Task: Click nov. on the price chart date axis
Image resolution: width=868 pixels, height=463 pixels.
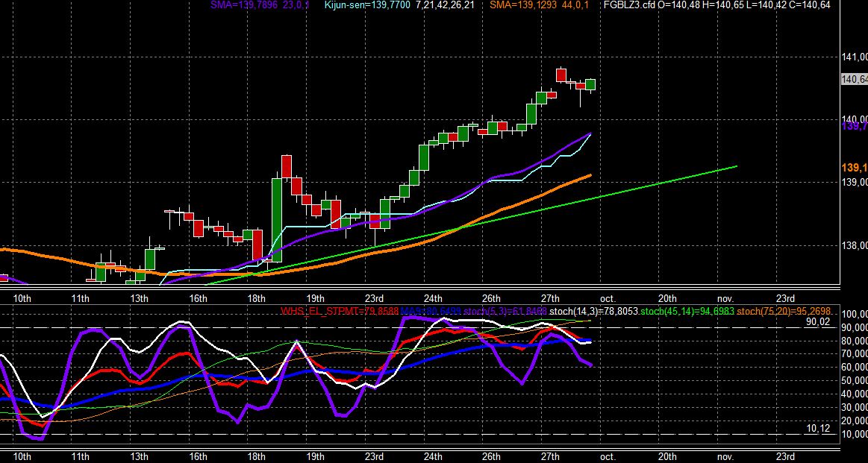Action: click(x=725, y=299)
